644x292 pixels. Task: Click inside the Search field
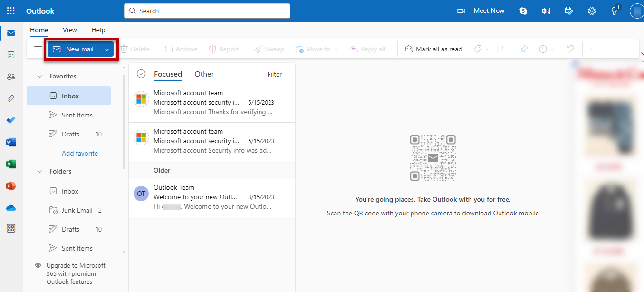coord(207,10)
